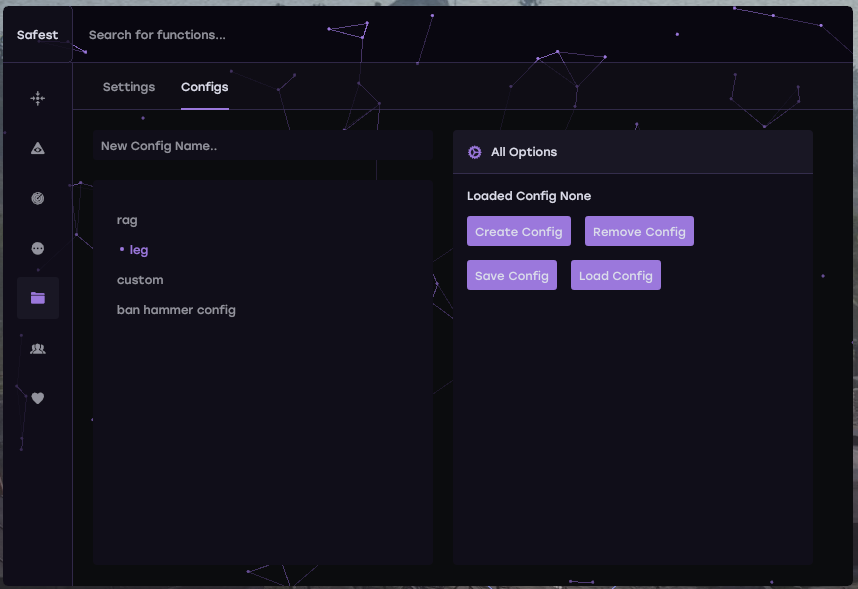Select the Configs tab

point(204,87)
